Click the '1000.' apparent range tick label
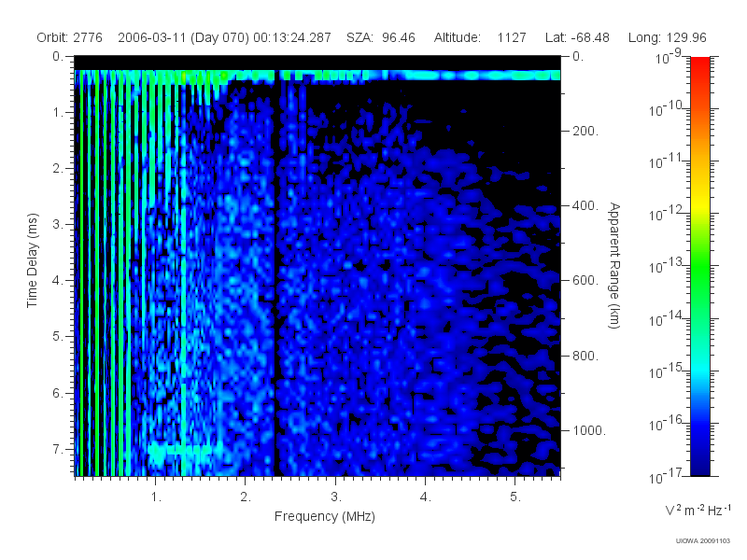 coord(589,430)
